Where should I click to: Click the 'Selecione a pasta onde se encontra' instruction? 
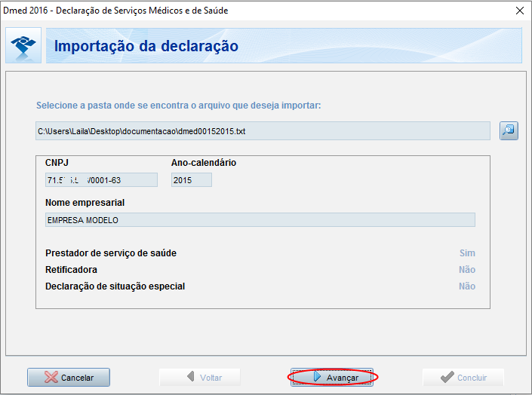pos(178,106)
